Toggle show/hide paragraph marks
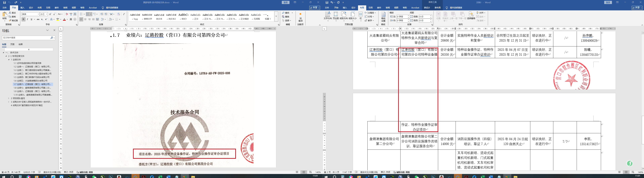 124,14
